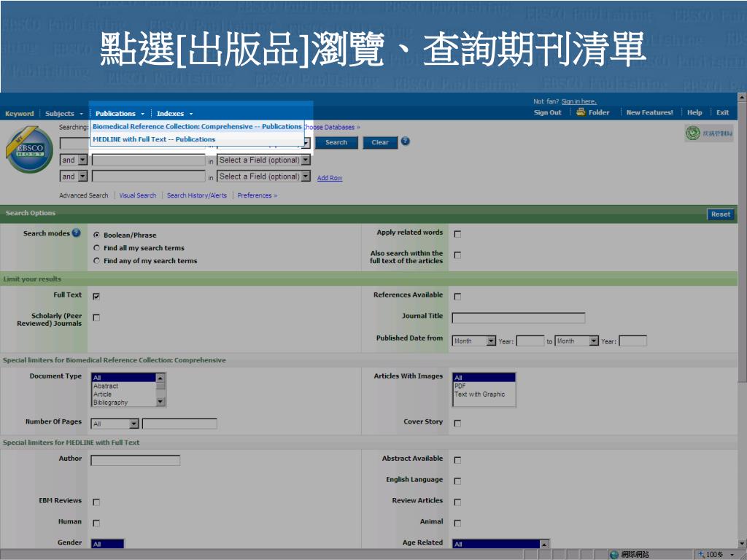
Task: Click the Add Row link
Action: click(330, 178)
